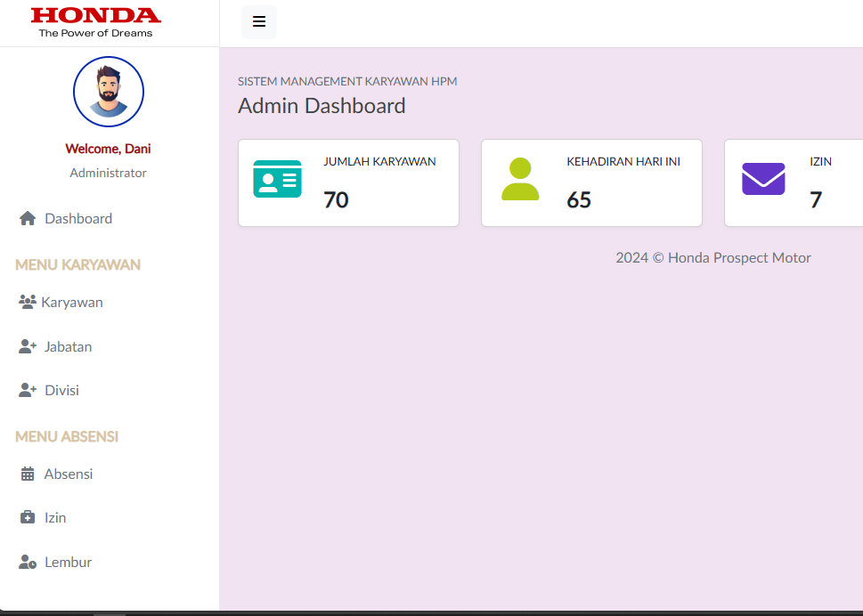The height and width of the screenshot is (616, 863).
Task: Go to the Jabatan page
Action: click(x=69, y=347)
